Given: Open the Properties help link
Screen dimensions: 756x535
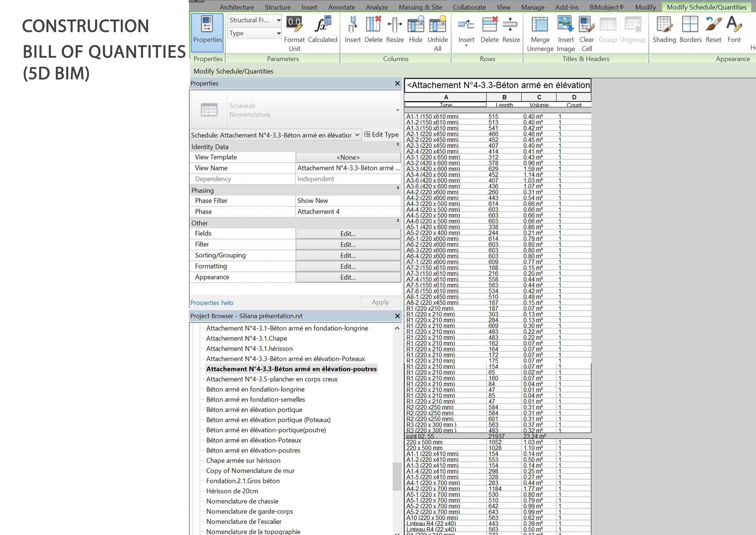Looking at the screenshot, I should coord(212,303).
